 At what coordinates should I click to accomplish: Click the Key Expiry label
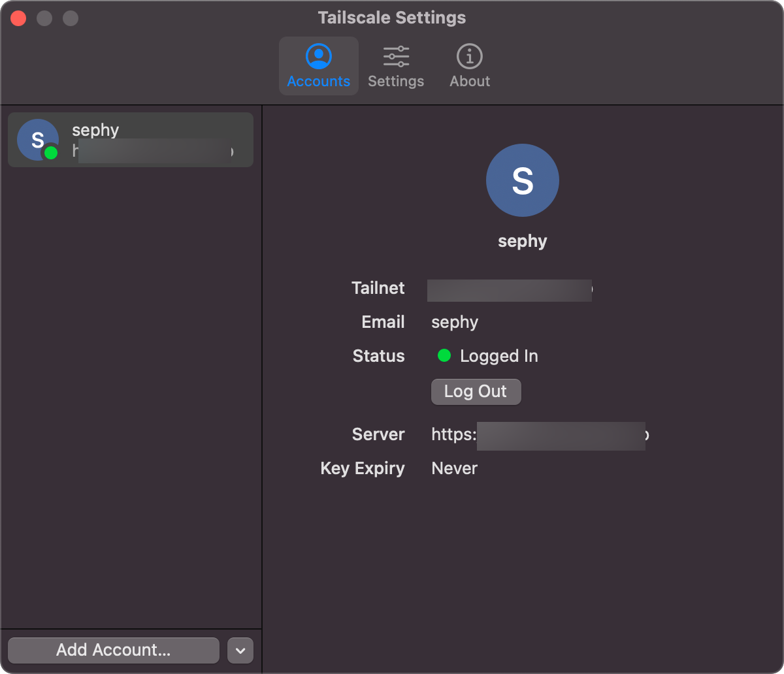pyautogui.click(x=363, y=469)
